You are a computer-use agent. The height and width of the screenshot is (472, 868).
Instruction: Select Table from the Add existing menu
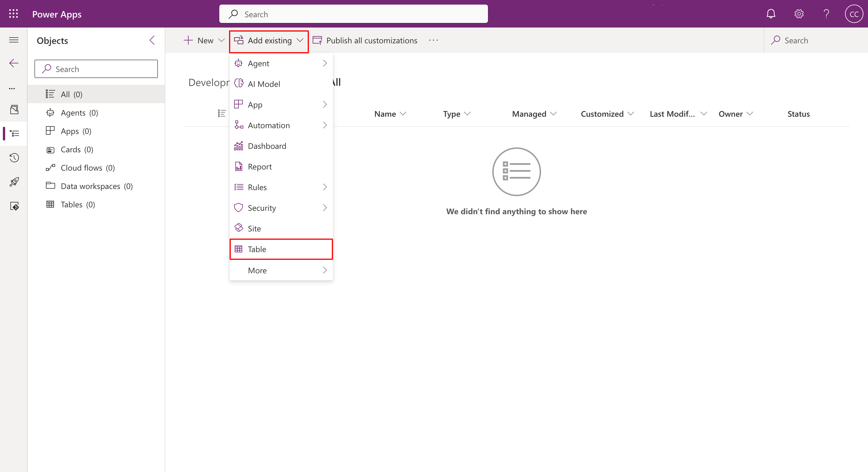tap(257, 249)
